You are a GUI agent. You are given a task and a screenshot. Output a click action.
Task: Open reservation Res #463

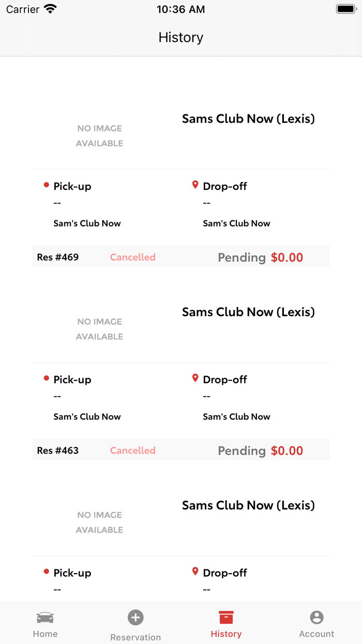tap(58, 450)
